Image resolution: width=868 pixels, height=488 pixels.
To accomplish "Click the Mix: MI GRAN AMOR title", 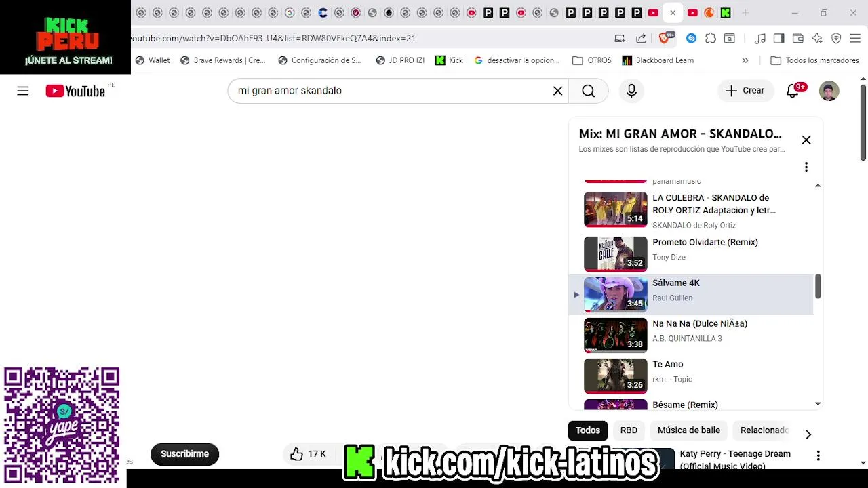I will (x=680, y=134).
